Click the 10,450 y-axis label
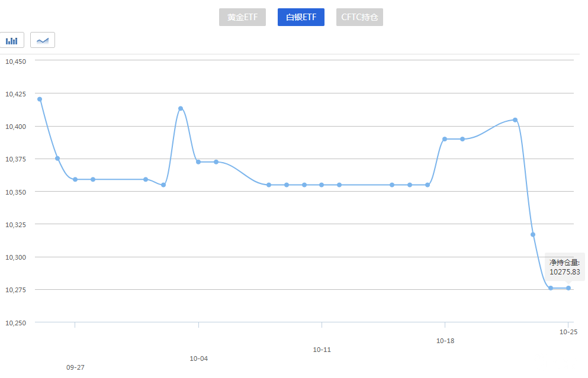The image size is (588, 378). point(16,62)
